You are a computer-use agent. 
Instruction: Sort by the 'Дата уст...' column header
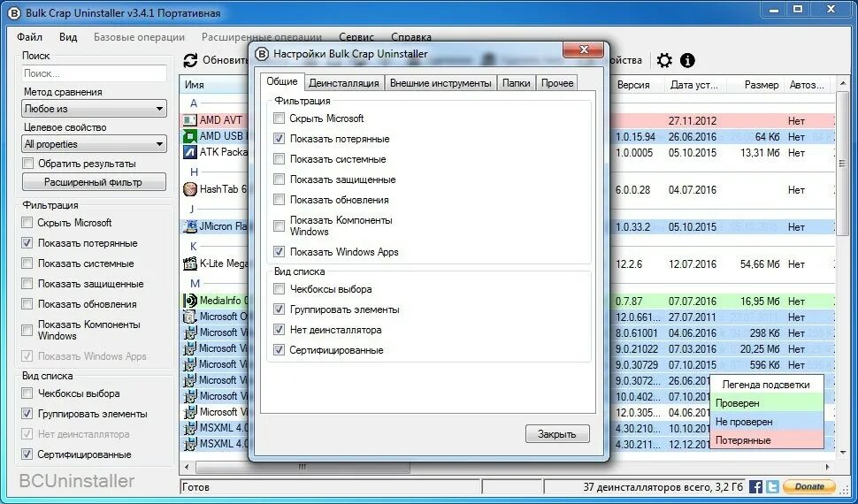pos(695,85)
